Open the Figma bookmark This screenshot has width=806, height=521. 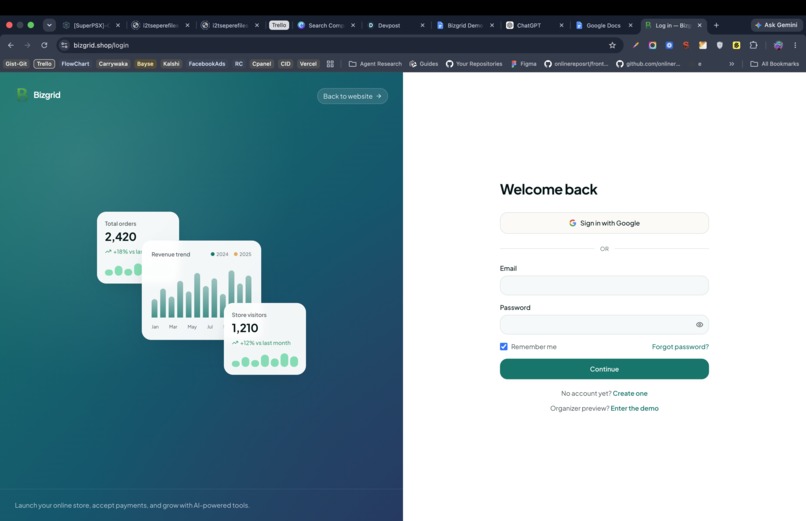[524, 64]
